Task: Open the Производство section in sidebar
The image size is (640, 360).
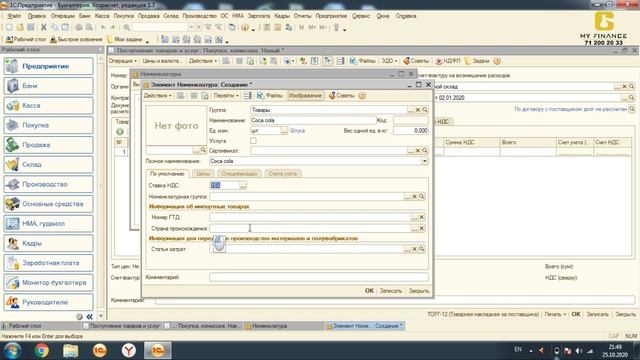Action: pyautogui.click(x=49, y=184)
